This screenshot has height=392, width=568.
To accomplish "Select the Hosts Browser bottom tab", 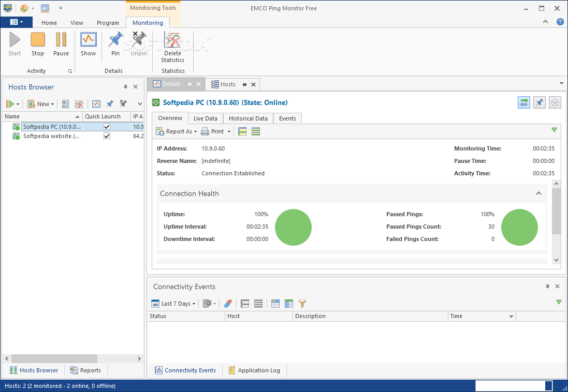I will coord(34,370).
